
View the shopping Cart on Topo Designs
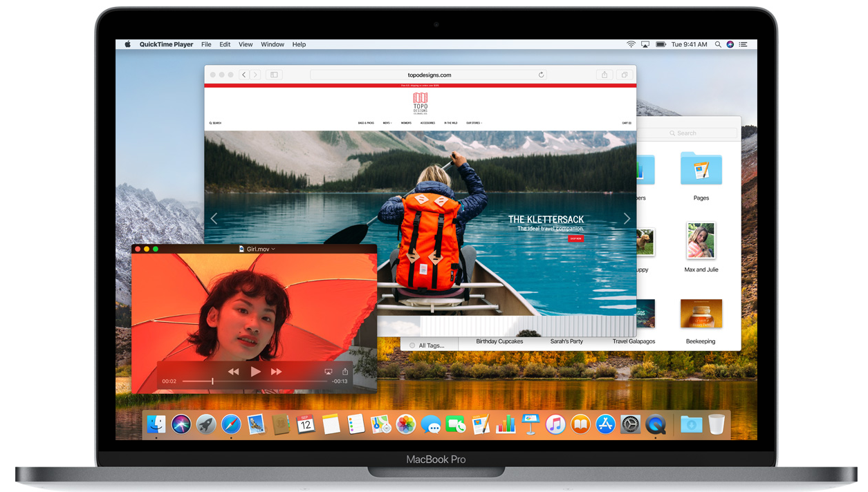627,123
